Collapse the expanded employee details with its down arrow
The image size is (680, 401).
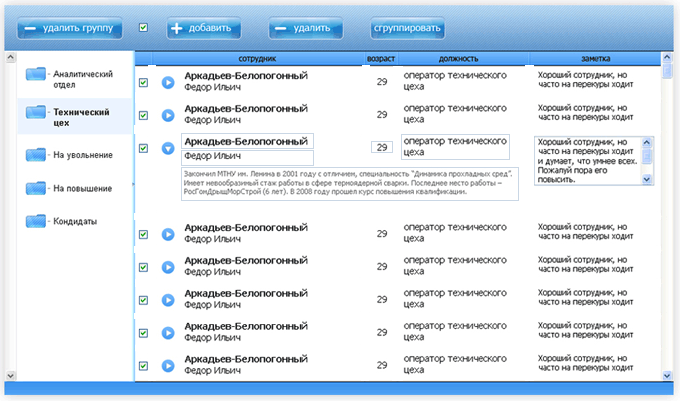pyautogui.click(x=168, y=148)
